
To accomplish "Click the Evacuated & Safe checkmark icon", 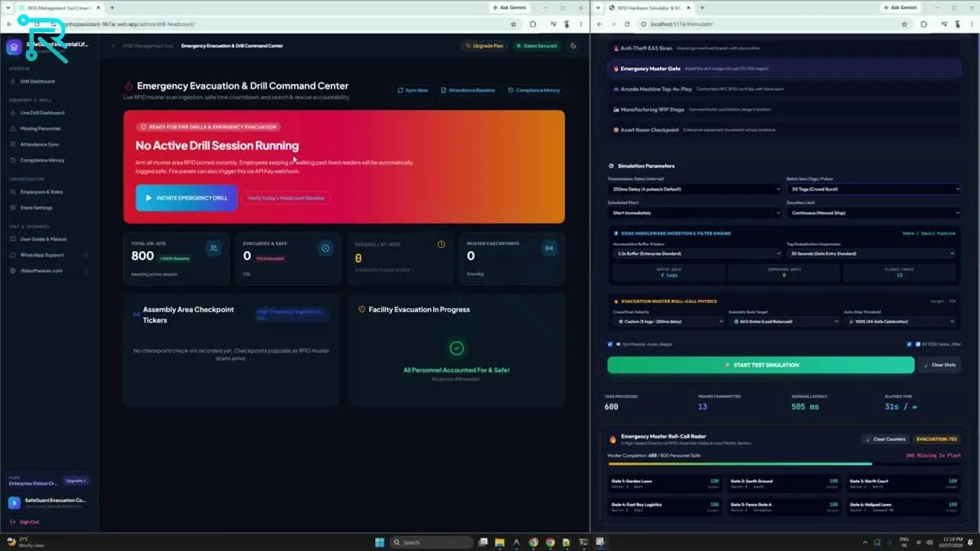I will coord(325,248).
